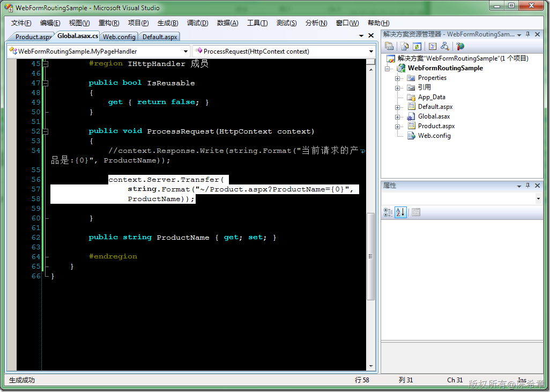The height and width of the screenshot is (392, 550).
Task: Open the 编辑(E) menu
Action: [50, 23]
